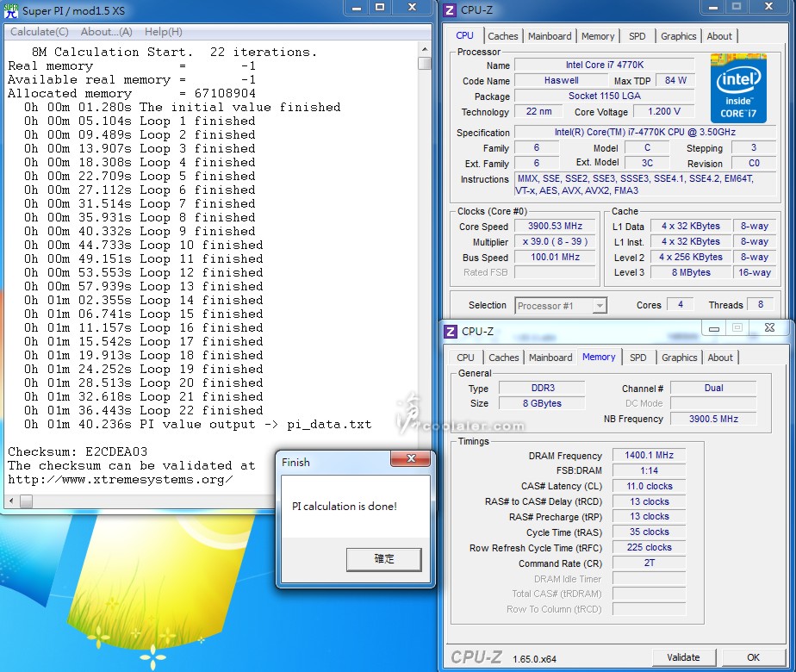Click the DRAM Frequency value 1400.1 MHz
Screen dimensions: 796x672
[649, 455]
